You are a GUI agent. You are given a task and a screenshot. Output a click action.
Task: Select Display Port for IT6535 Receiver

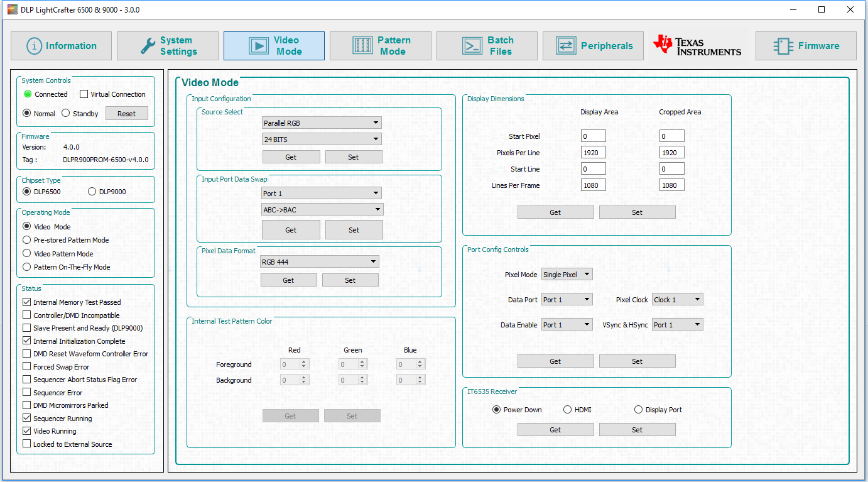point(639,410)
